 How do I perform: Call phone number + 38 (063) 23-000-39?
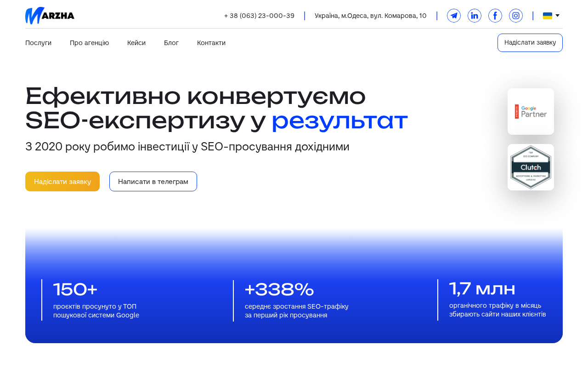[x=259, y=16]
